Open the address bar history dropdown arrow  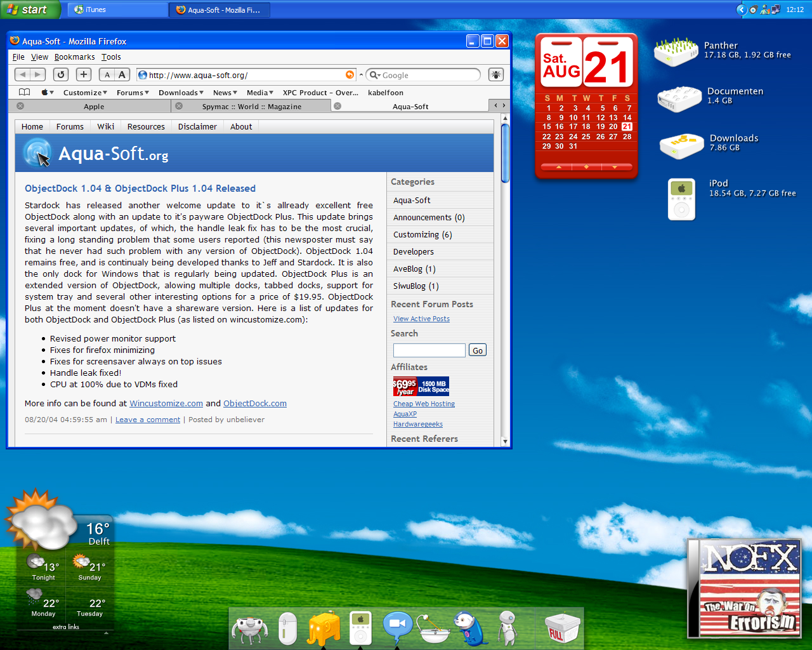point(361,75)
